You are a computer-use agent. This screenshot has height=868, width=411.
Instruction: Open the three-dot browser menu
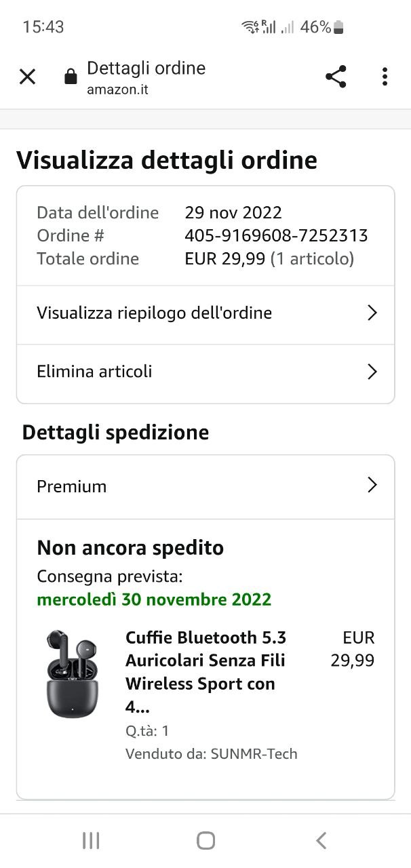click(385, 77)
